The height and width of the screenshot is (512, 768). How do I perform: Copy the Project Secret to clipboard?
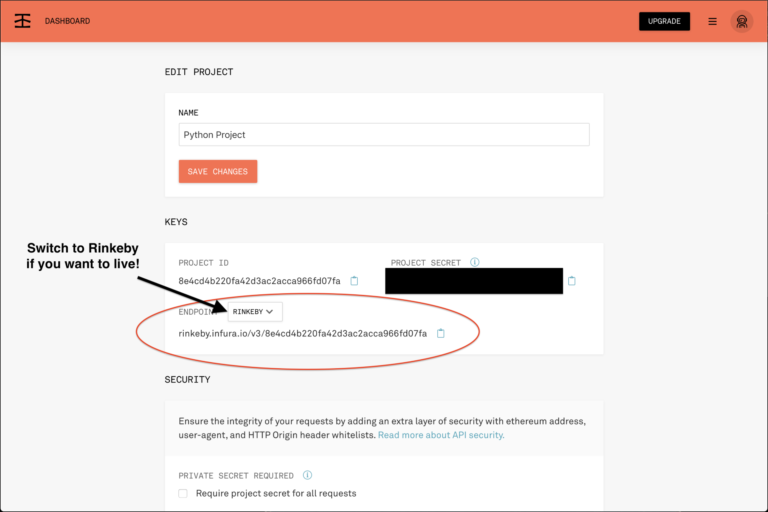click(572, 281)
